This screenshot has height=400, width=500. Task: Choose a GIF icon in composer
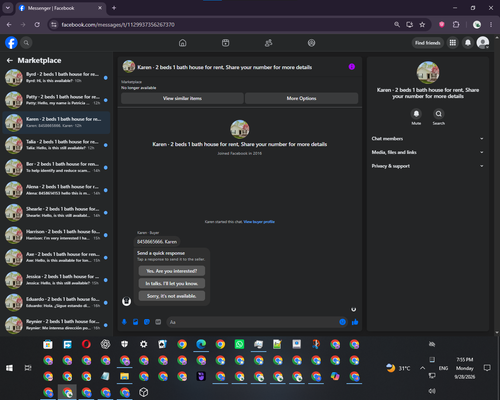click(x=158, y=322)
